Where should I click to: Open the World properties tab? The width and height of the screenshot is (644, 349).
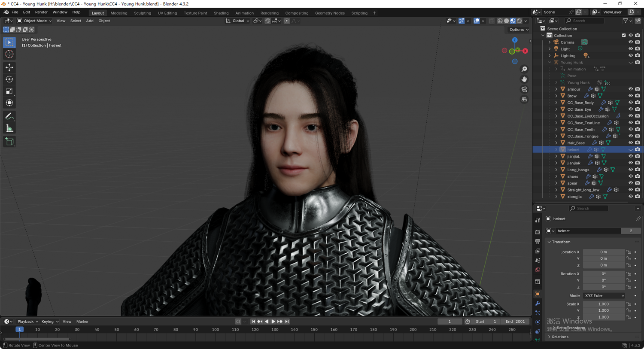[x=538, y=270]
